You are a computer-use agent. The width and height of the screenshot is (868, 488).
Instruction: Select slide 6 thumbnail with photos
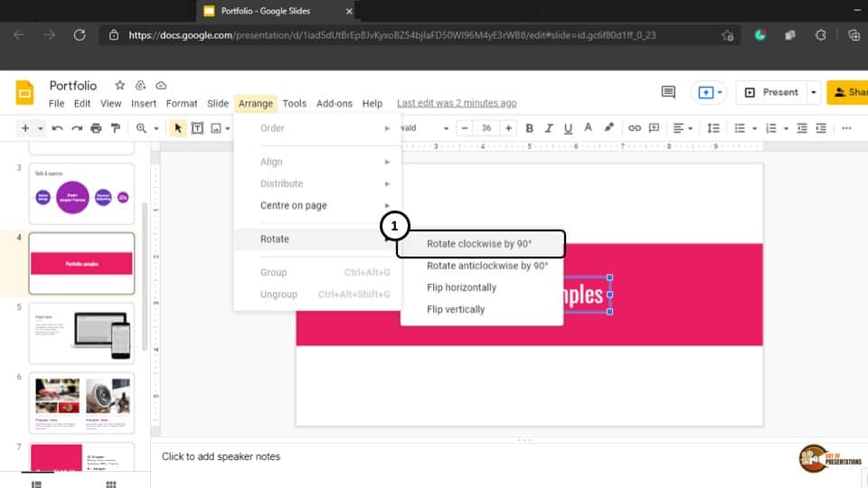(81, 403)
